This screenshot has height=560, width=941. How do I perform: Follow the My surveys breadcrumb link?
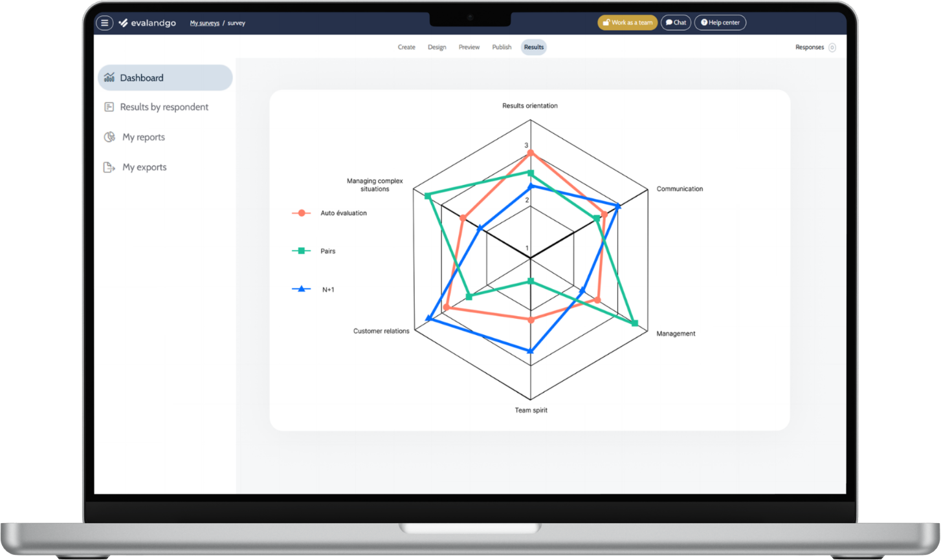[205, 23]
